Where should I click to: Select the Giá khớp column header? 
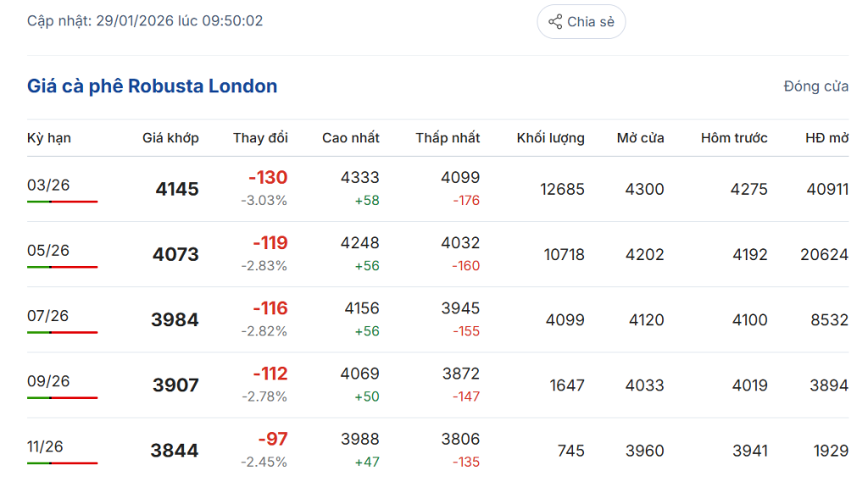tap(170, 138)
